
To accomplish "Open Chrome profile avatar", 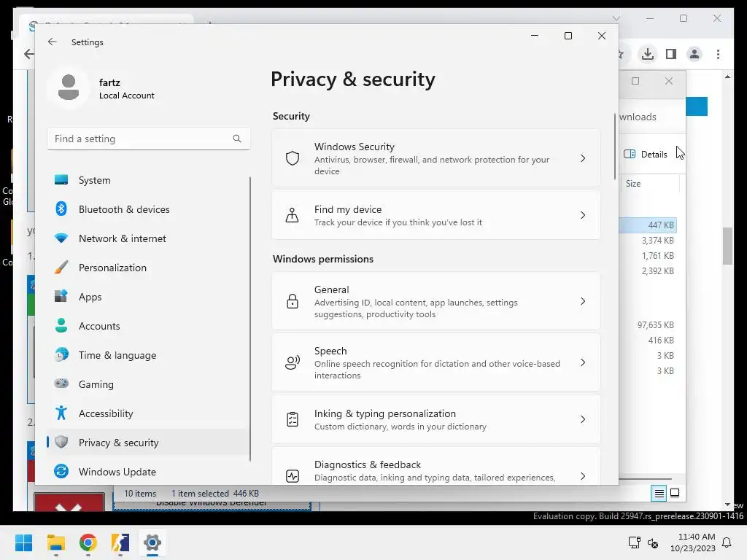I will pos(694,54).
